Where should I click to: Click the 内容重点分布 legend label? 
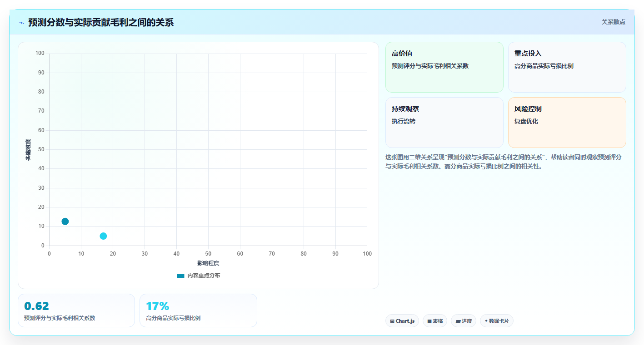(x=204, y=276)
